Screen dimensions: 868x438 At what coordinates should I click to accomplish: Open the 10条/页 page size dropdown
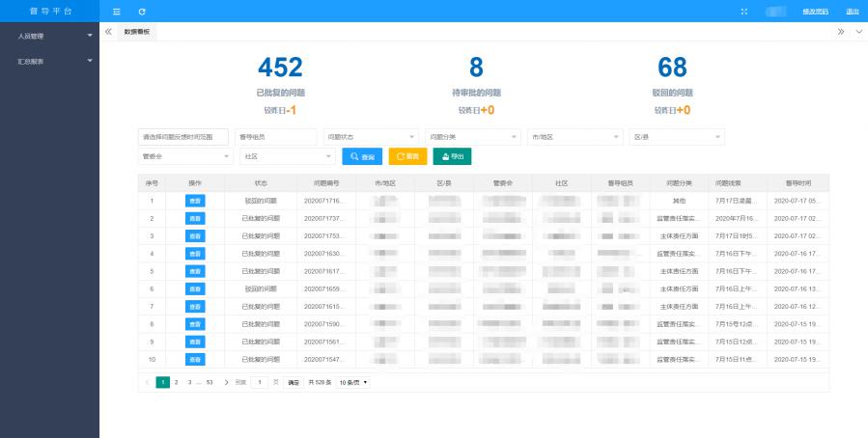click(x=353, y=382)
